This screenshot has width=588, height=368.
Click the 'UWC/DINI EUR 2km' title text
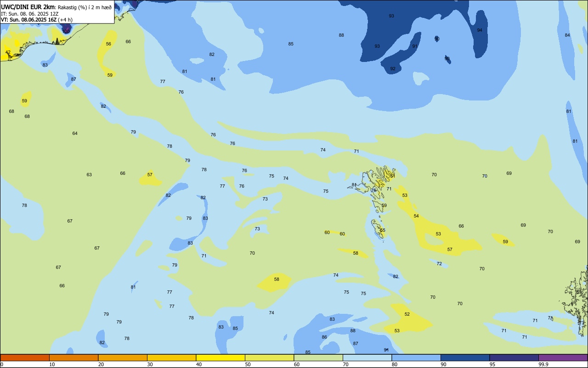pyautogui.click(x=28, y=7)
